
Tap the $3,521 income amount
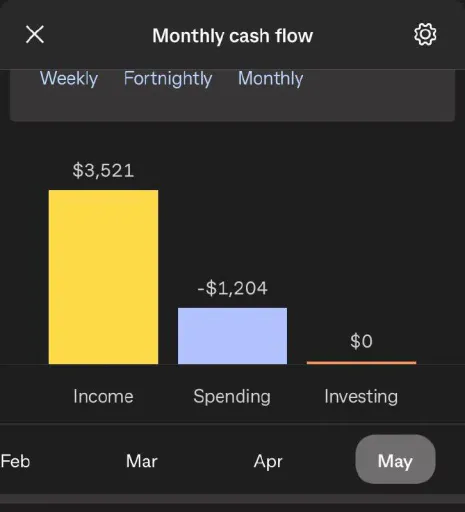click(103, 170)
